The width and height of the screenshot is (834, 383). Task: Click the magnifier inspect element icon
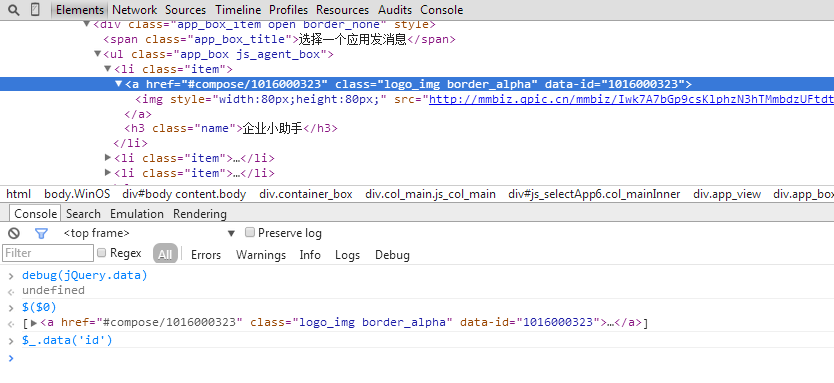coord(14,10)
